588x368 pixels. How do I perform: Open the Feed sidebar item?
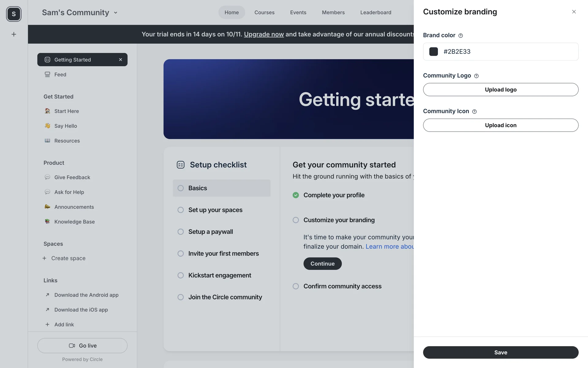(x=60, y=75)
